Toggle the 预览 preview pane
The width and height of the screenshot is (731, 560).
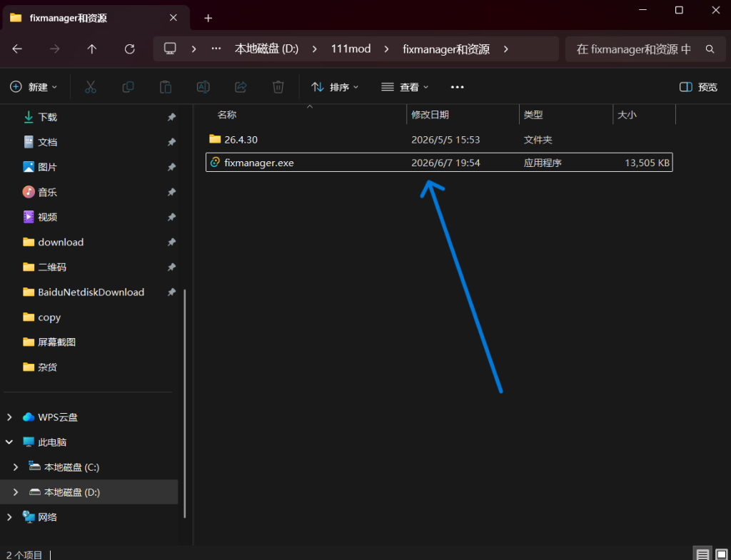(x=698, y=87)
